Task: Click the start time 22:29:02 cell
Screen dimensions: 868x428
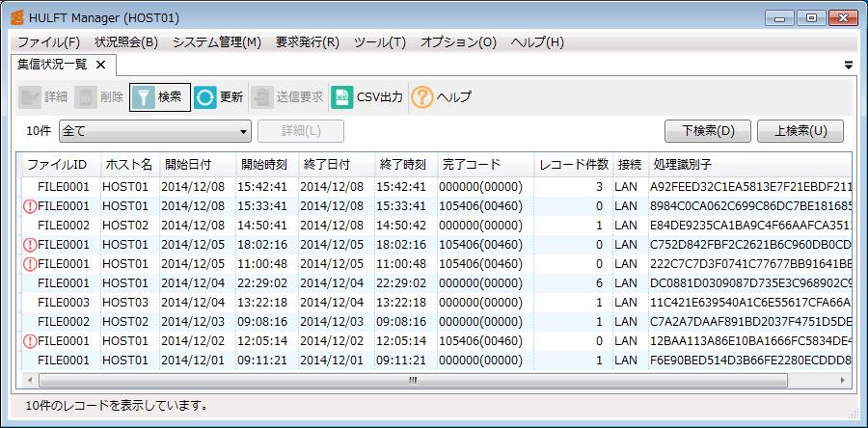Action: pyautogui.click(x=262, y=283)
